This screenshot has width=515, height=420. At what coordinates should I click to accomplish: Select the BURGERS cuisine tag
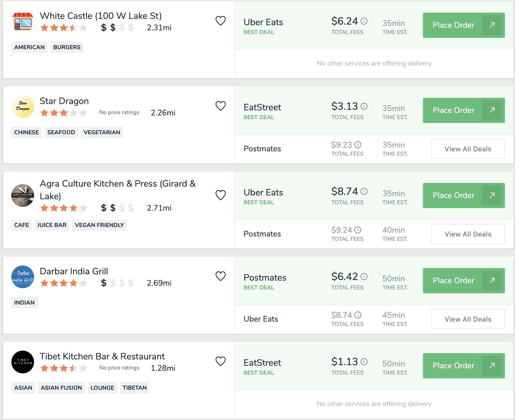(x=67, y=47)
